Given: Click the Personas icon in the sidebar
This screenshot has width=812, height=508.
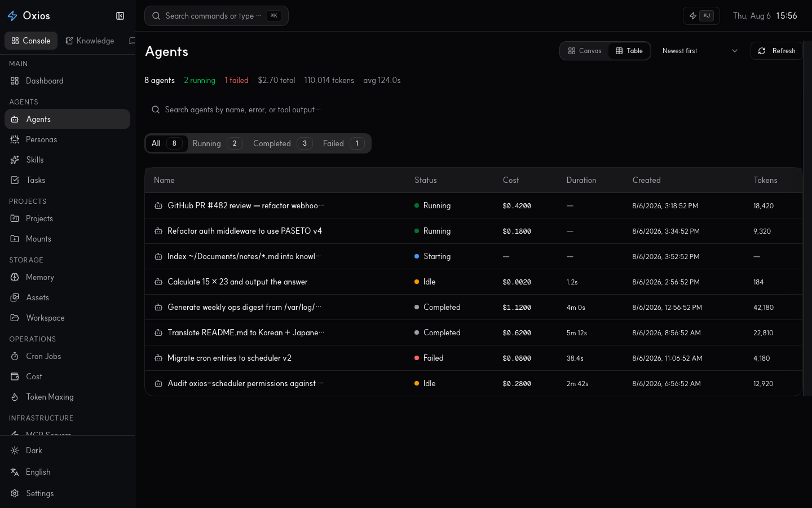Looking at the screenshot, I should click(15, 139).
